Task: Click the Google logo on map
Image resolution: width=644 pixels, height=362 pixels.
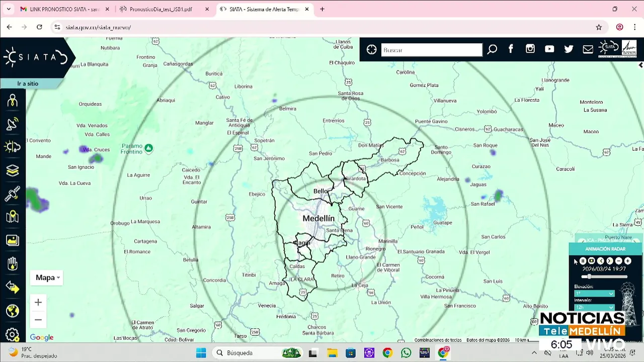Action: 42,338
